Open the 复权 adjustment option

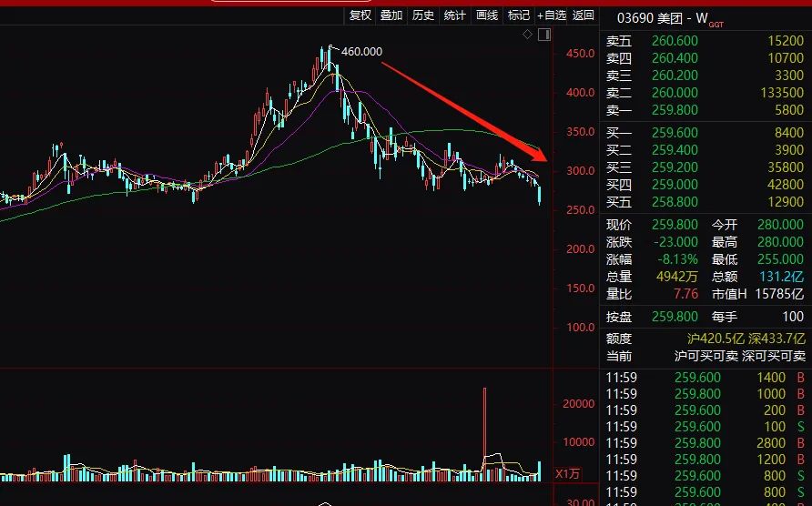[360, 15]
